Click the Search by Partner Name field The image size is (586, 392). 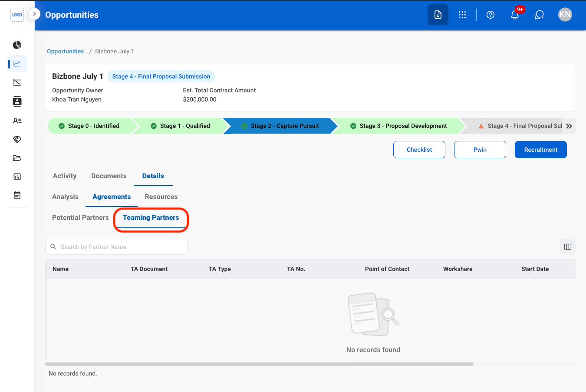[x=116, y=247]
